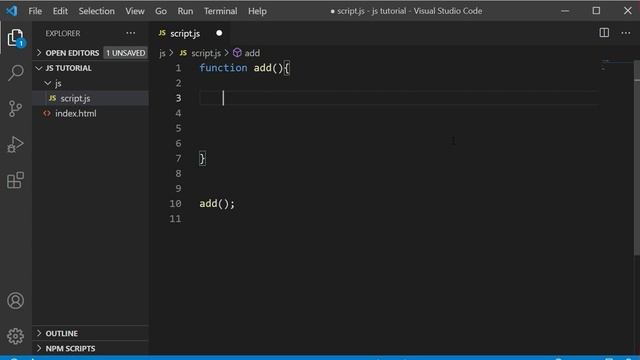Open the Manage gear icon
This screenshot has width=640, height=360.
point(16,336)
